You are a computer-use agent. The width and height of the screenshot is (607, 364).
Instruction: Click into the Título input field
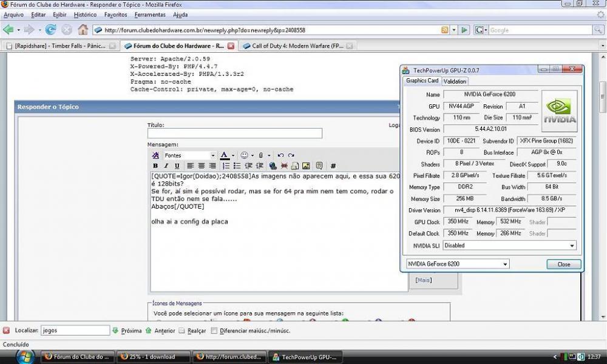(234, 133)
